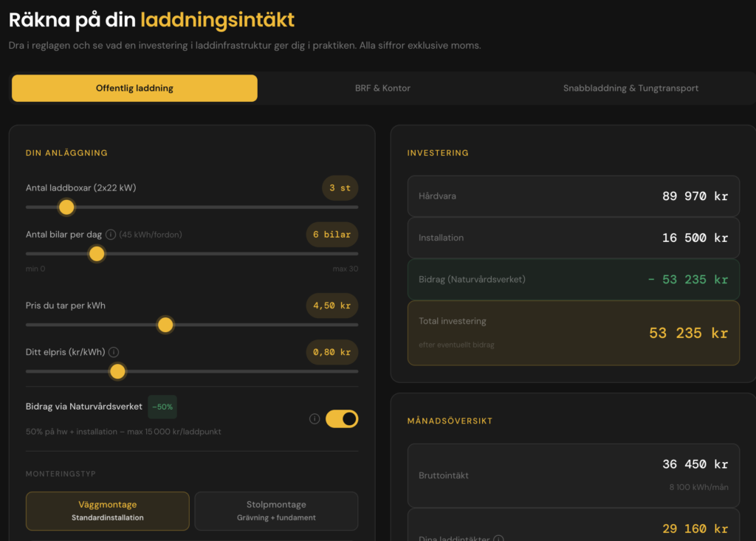The width and height of the screenshot is (756, 541).
Task: Click the 3 st laddboxar value badge
Action: point(340,188)
